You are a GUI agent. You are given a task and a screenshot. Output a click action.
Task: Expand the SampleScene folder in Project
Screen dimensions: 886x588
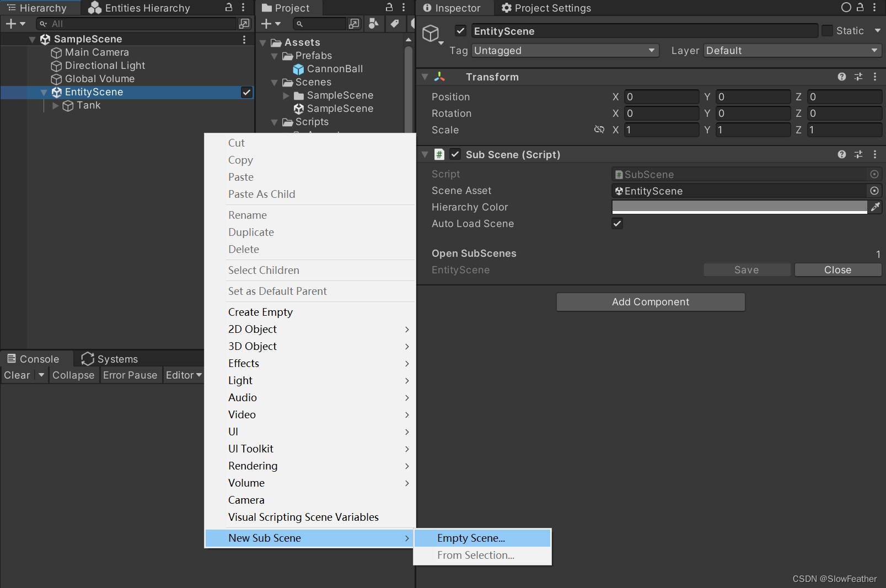[286, 95]
